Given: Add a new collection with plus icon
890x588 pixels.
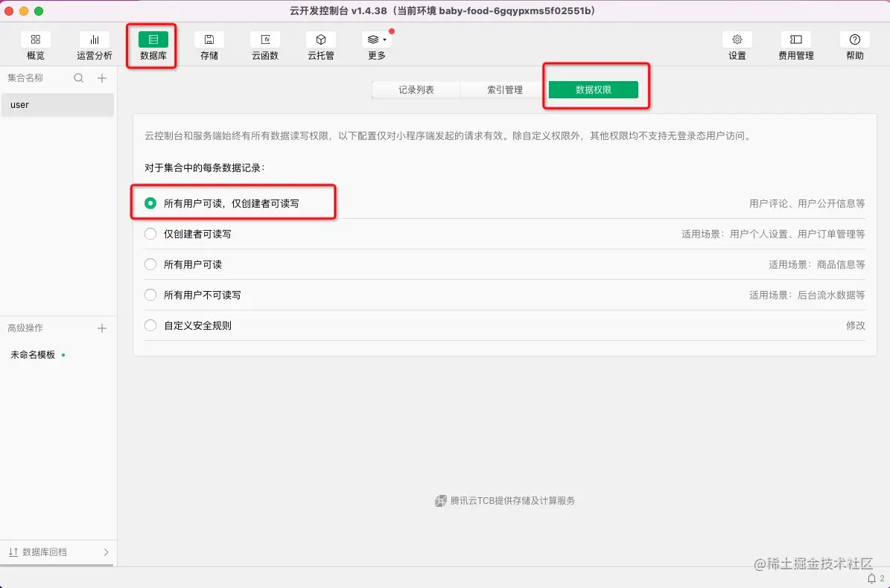Looking at the screenshot, I should point(101,78).
